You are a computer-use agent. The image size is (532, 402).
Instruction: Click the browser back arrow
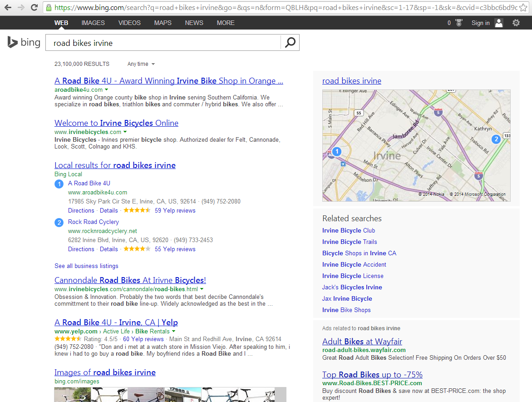click(x=8, y=7)
